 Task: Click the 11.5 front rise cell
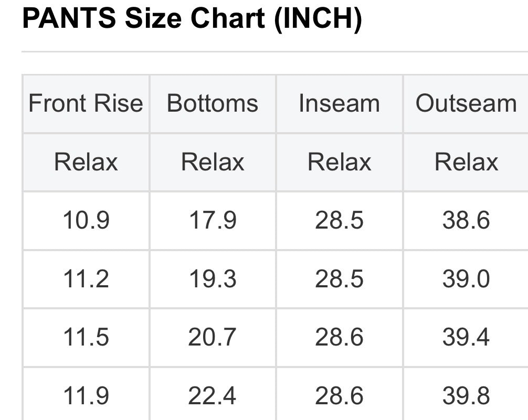(86, 337)
